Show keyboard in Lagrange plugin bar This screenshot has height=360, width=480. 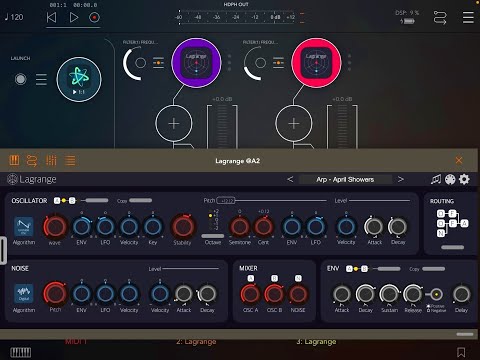14,161
